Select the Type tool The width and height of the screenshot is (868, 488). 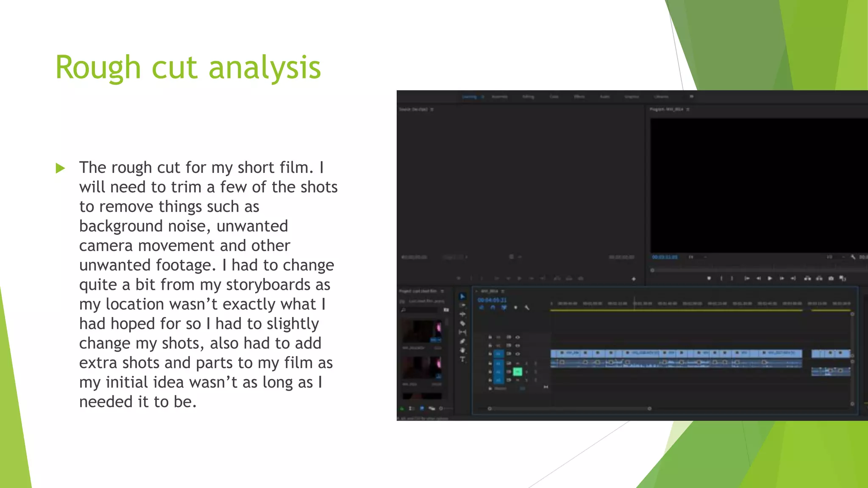[x=462, y=359]
